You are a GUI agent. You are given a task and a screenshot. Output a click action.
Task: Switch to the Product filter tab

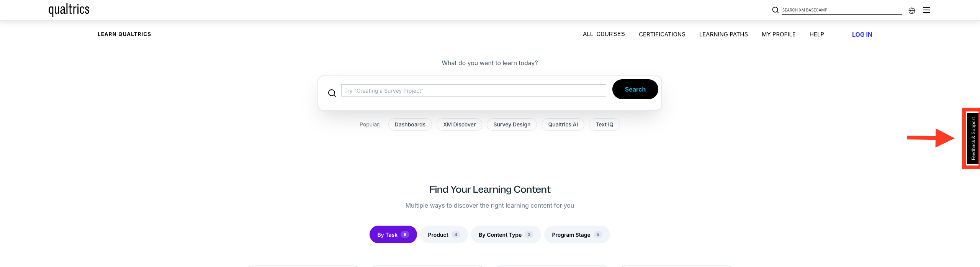443,234
